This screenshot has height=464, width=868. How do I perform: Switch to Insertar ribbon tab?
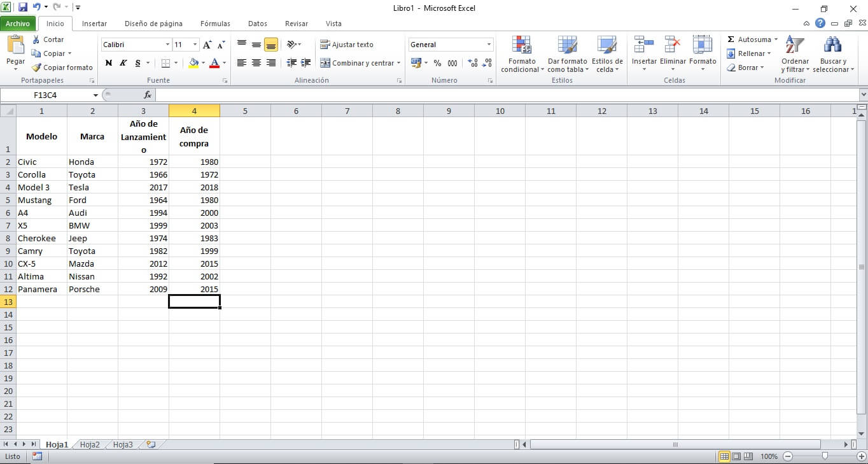point(94,24)
